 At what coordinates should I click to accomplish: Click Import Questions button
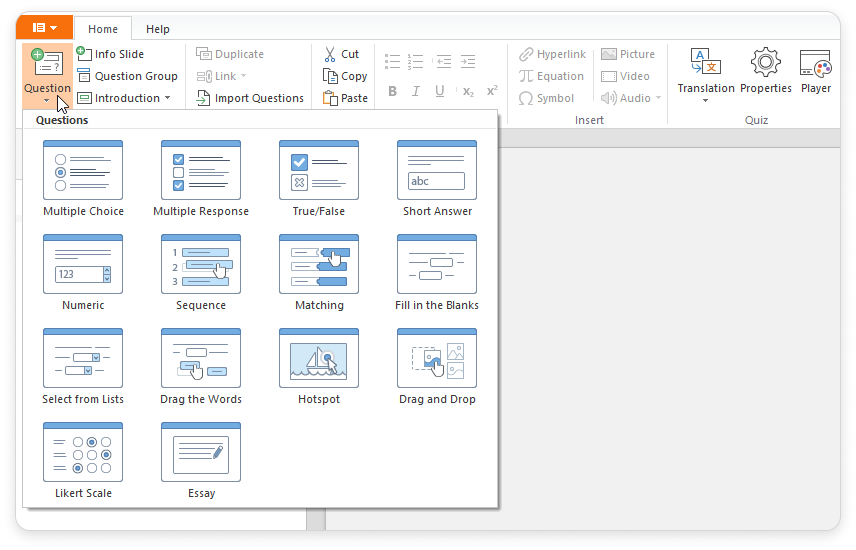point(250,98)
